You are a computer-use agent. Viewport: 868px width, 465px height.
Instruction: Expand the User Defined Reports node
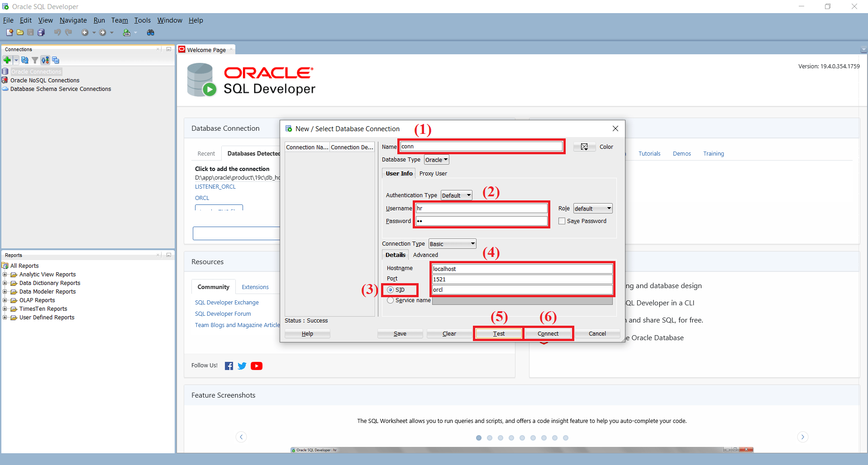click(5, 318)
